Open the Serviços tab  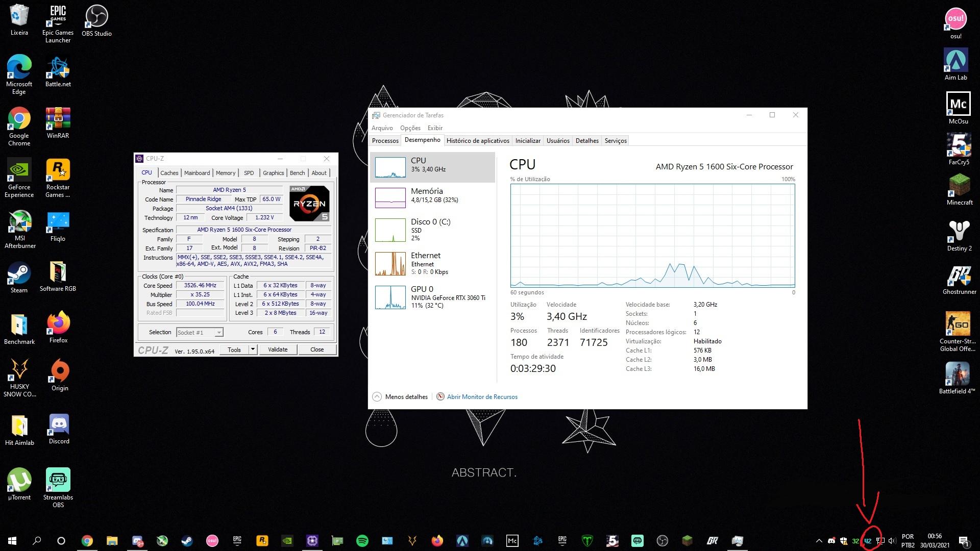[616, 140]
